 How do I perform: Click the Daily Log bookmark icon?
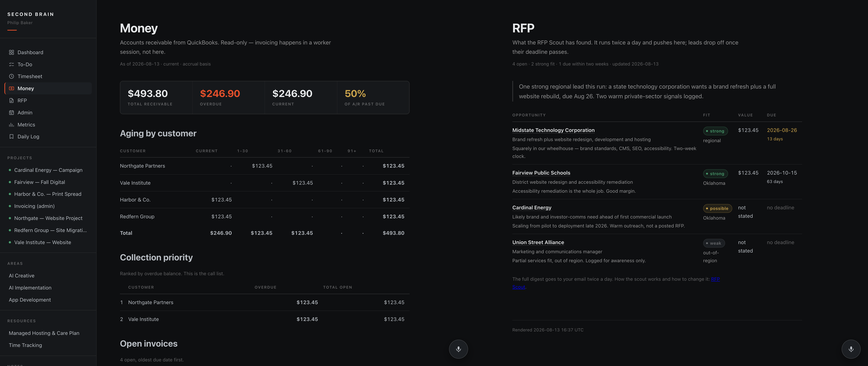tap(12, 137)
